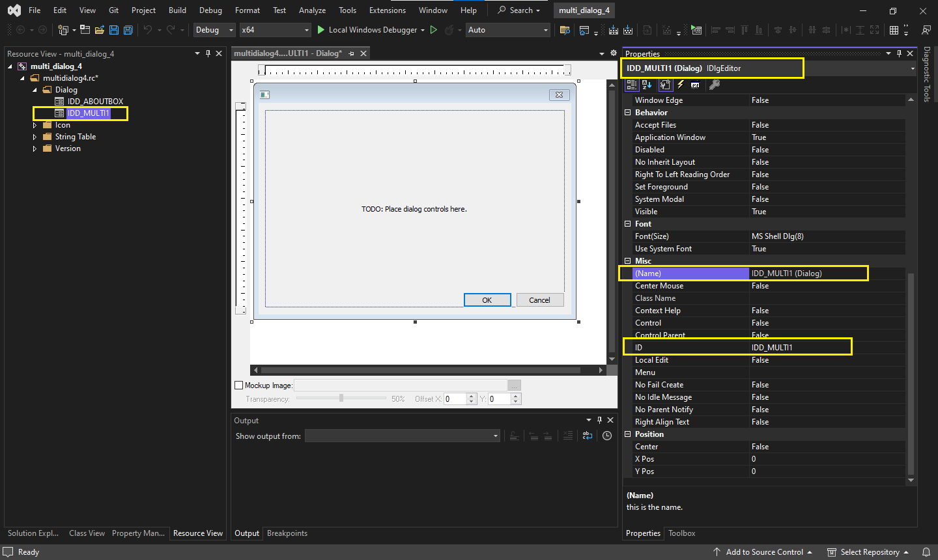Click the Toggle Grid icon in toolbar
This screenshot has height=560, width=938.
[x=894, y=30]
